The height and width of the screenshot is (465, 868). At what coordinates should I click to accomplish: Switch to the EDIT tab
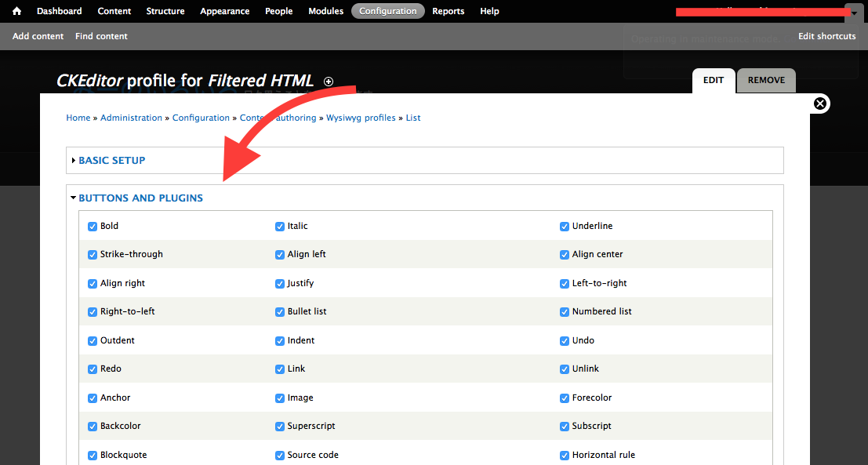coord(714,80)
